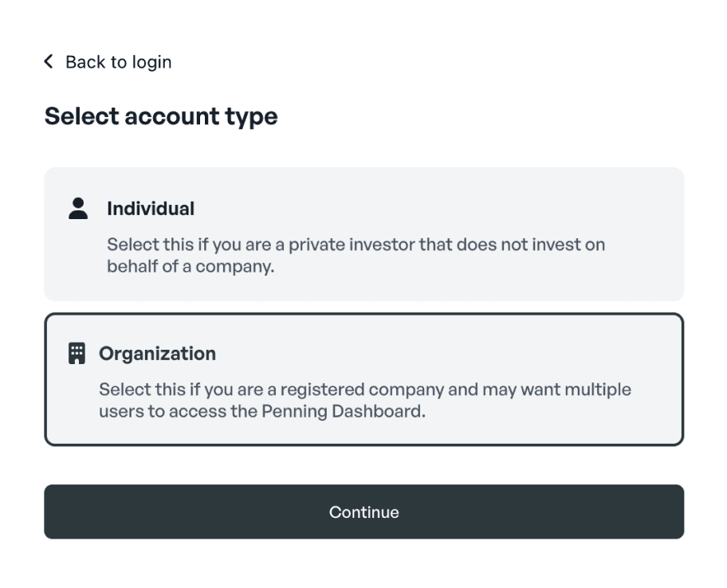Click the Individual account silhouette icon
Image resolution: width=727 pixels, height=588 pixels.
[x=77, y=208]
